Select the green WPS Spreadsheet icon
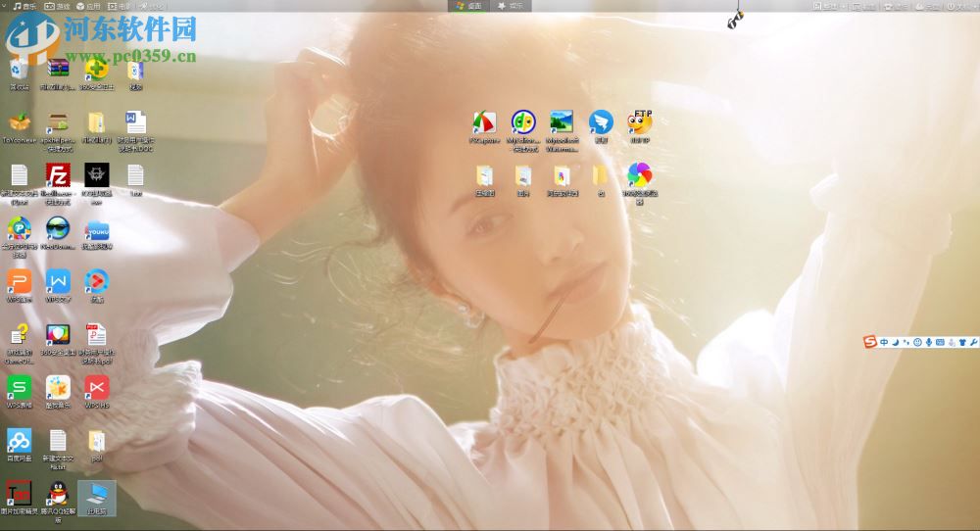This screenshot has height=531, width=980. tap(19, 387)
